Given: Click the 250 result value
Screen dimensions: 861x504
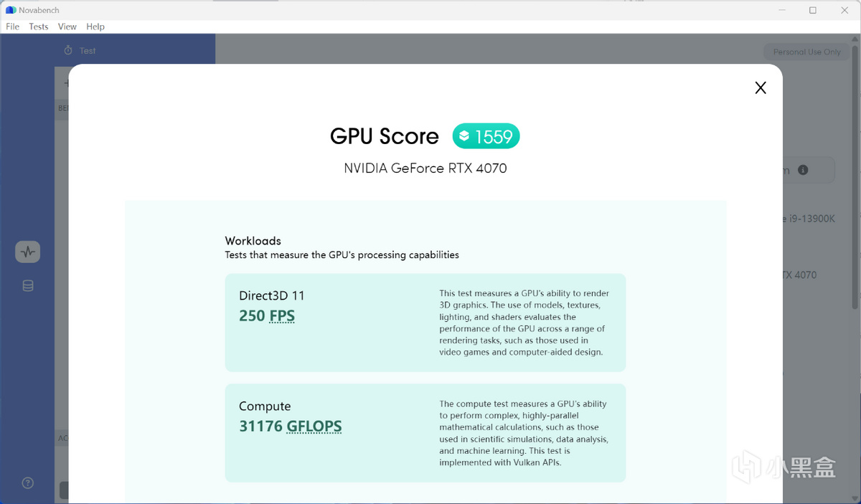Looking at the screenshot, I should coord(252,316).
